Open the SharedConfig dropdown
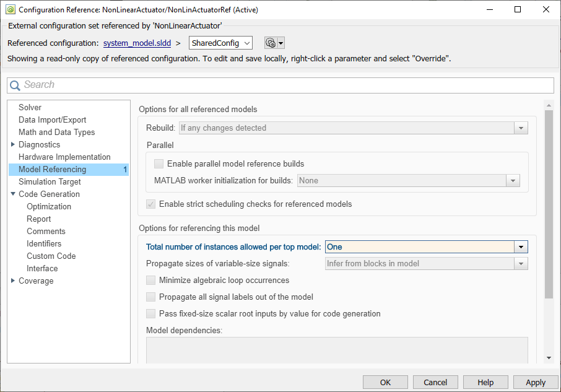Screen dimensions: 561x392 click(220, 43)
